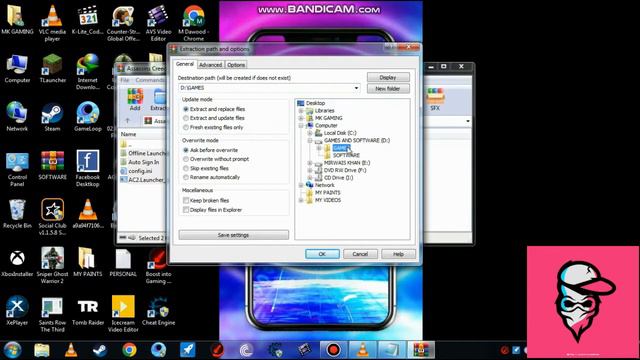The height and width of the screenshot is (360, 640).
Task: Open the Destination path dropdown arrow
Action: [356, 88]
